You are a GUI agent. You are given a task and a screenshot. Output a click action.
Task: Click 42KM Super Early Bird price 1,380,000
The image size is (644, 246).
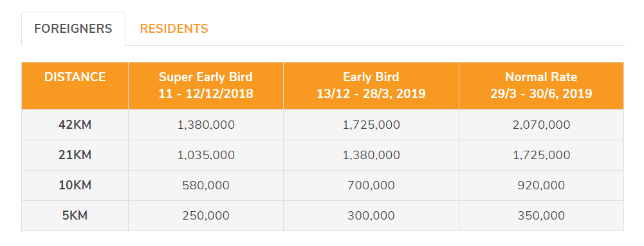pyautogui.click(x=206, y=125)
